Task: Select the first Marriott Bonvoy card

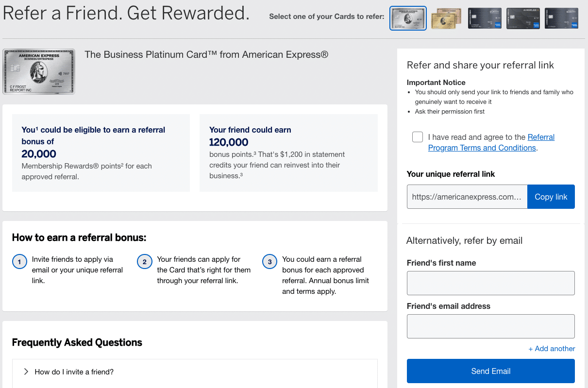Action: click(x=485, y=18)
